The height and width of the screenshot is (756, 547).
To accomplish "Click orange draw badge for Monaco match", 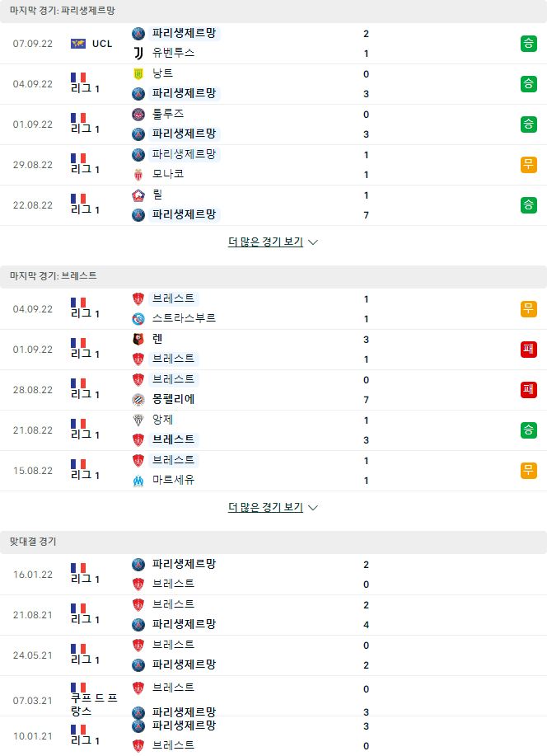I will (x=528, y=165).
